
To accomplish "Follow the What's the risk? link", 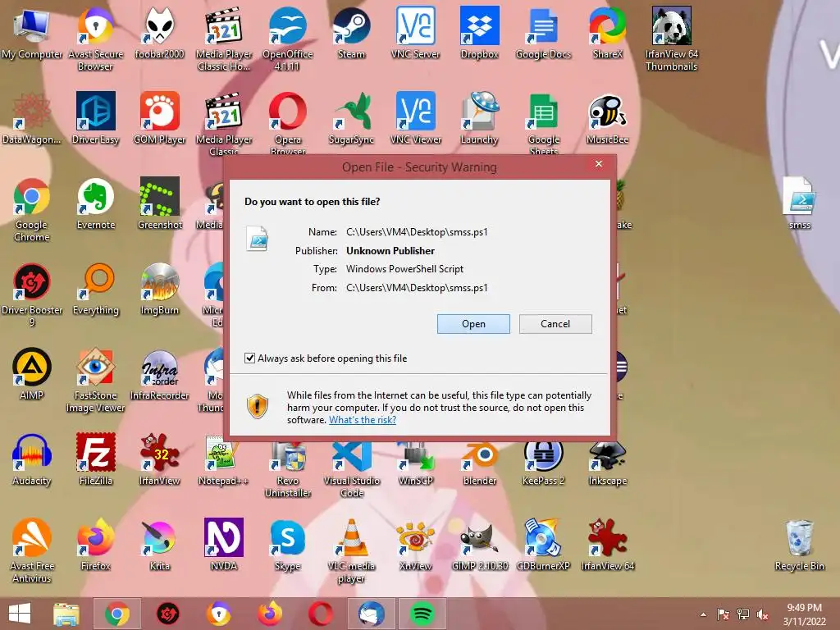I will 362,420.
